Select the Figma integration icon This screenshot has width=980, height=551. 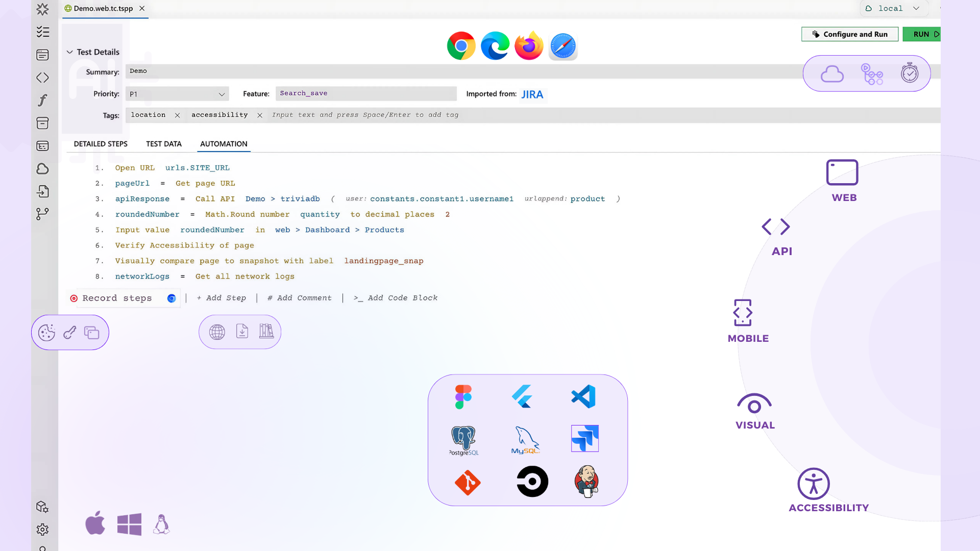(462, 396)
